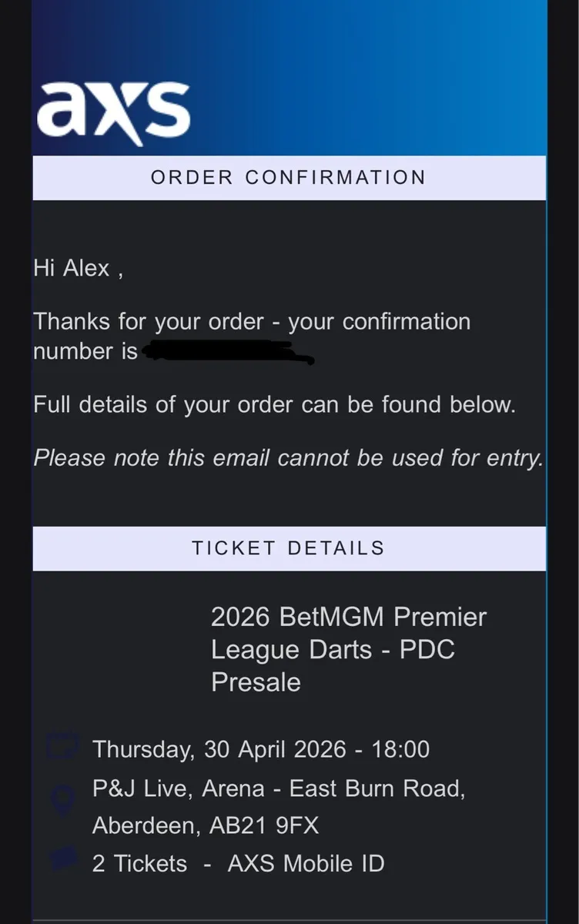Select the TICKET DETAILS header bar
This screenshot has width=579, height=924.
pyautogui.click(x=289, y=548)
